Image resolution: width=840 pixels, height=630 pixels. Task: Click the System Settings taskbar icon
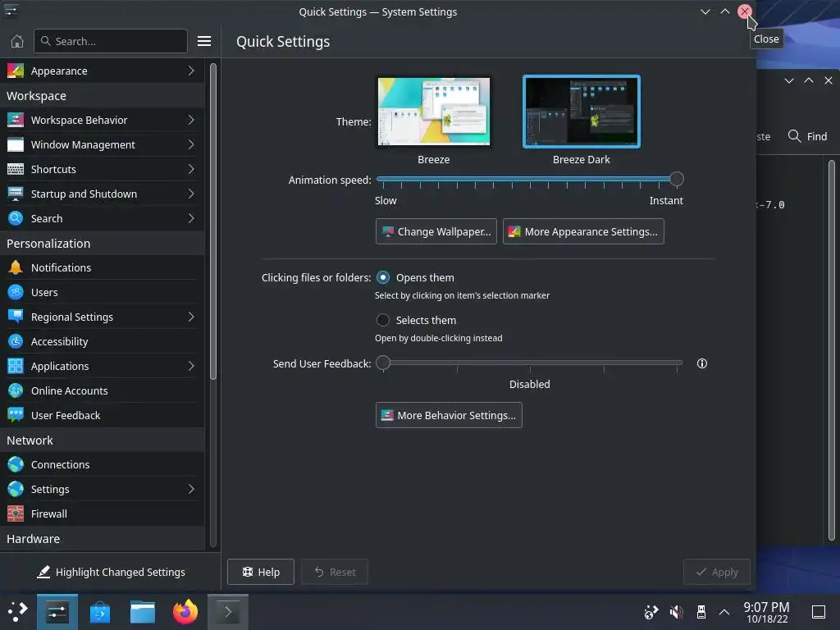57,612
